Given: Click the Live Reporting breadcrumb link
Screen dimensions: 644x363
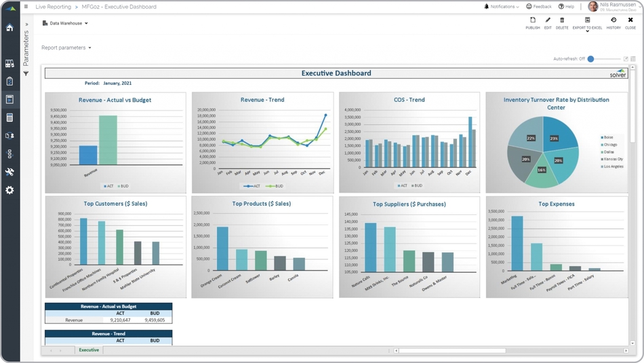Looking at the screenshot, I should pos(52,7).
